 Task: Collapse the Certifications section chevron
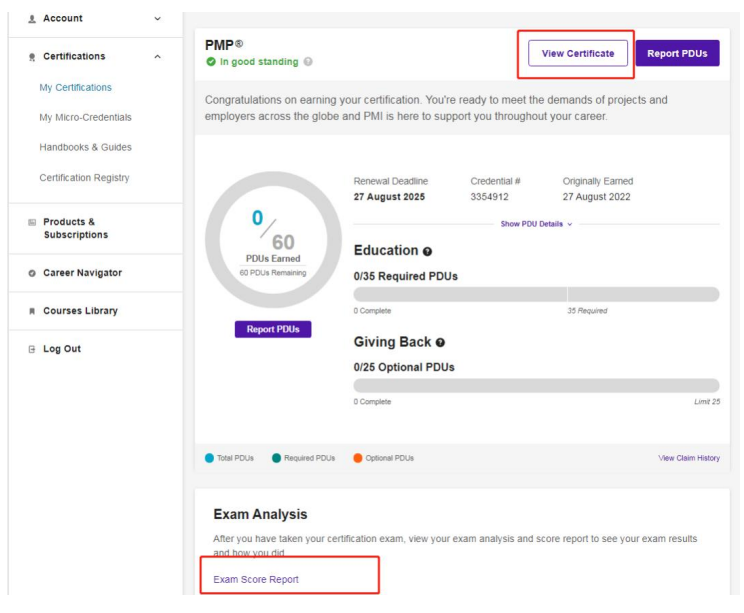click(158, 56)
